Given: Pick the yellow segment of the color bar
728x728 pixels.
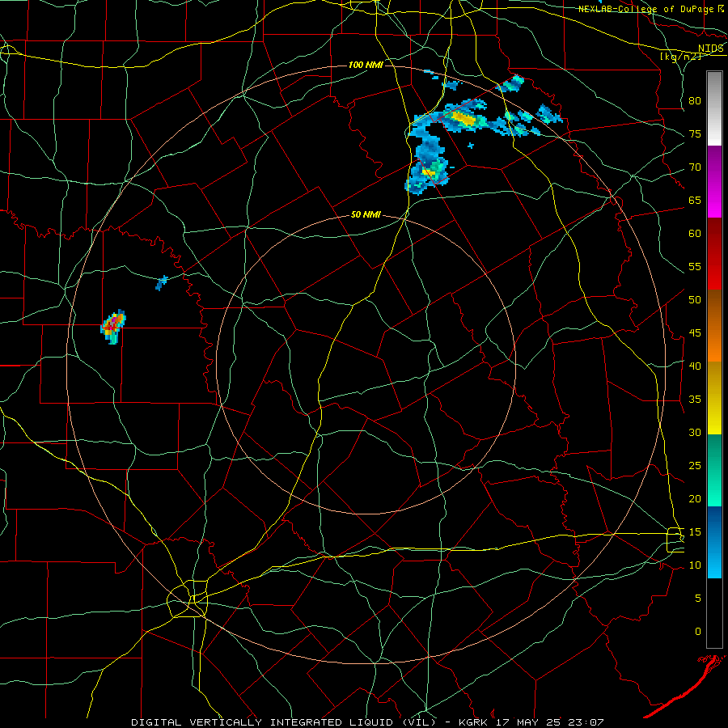Looking at the screenshot, I should (x=714, y=398).
